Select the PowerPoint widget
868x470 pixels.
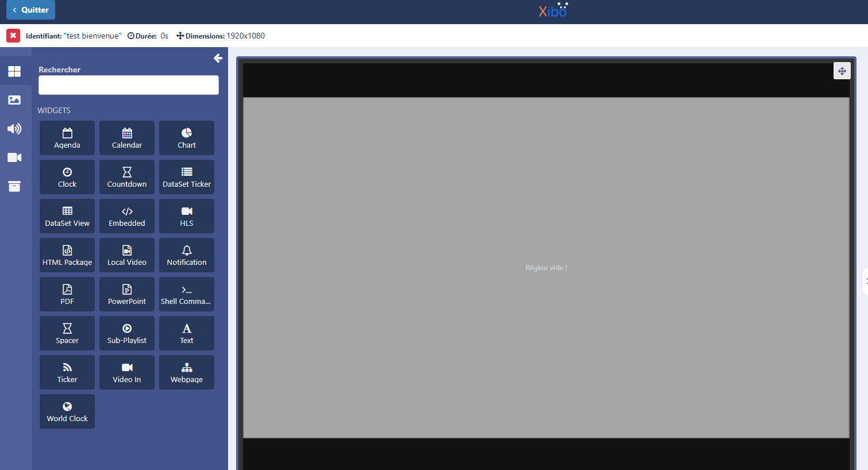coord(127,294)
